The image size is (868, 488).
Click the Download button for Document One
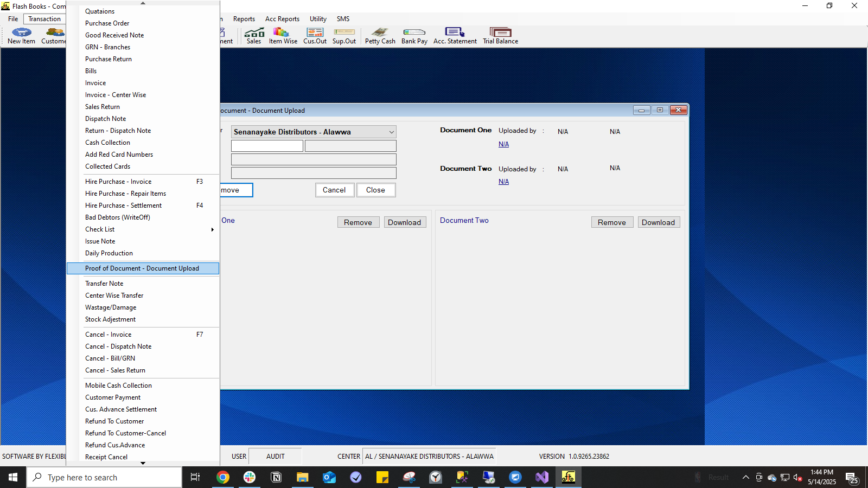pyautogui.click(x=405, y=222)
